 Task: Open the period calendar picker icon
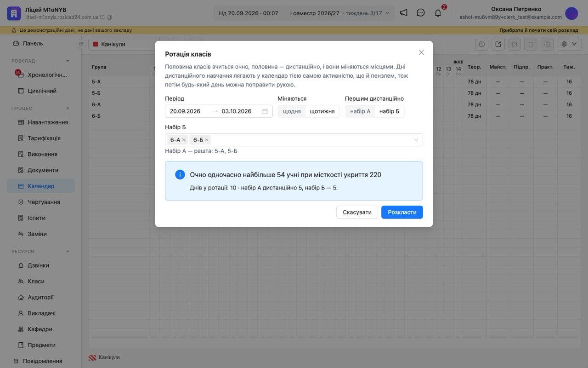pos(265,111)
